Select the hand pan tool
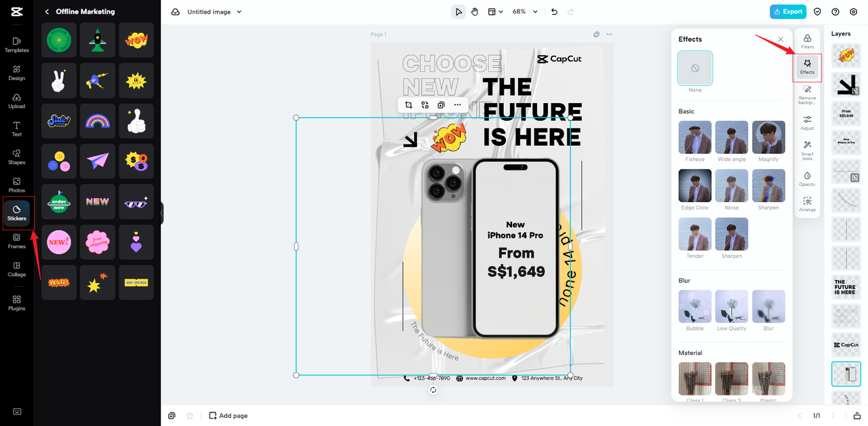The height and width of the screenshot is (426, 868). click(x=475, y=12)
